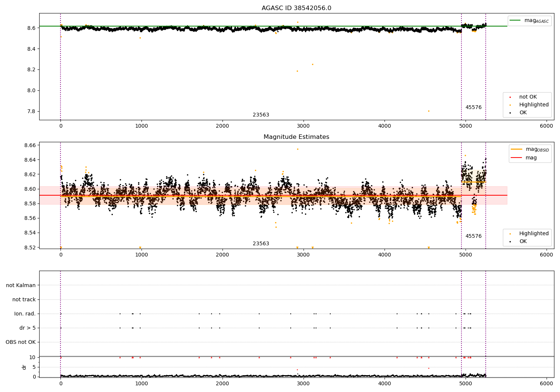The image size is (560, 392).
Task: Click the 'OBS not OK' axis label
Action: click(x=21, y=342)
